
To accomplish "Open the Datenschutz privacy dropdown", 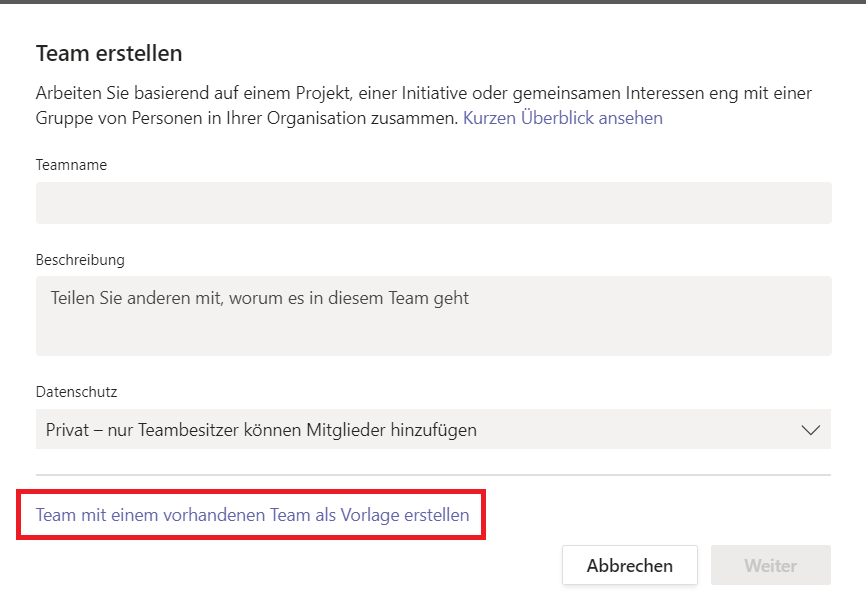I will 434,429.
